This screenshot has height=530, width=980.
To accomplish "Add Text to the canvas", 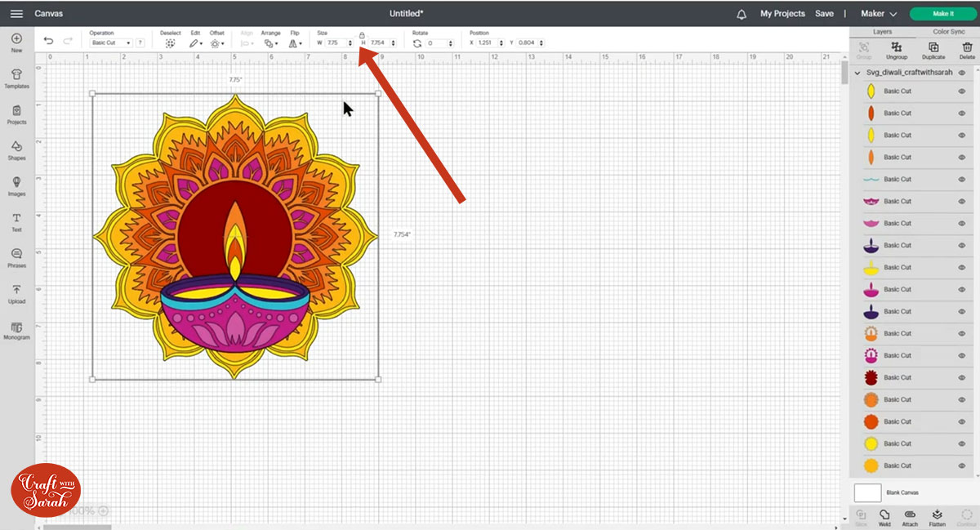I will click(16, 222).
